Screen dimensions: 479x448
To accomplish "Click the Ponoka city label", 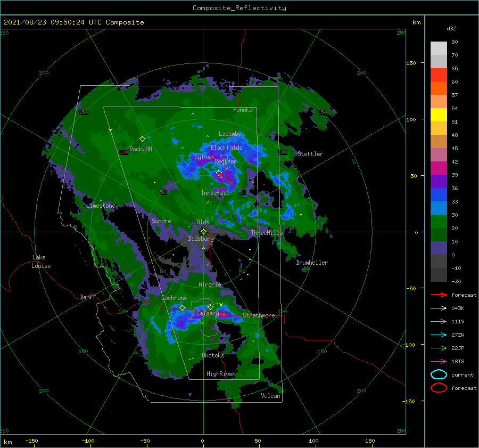I will pos(243,110).
